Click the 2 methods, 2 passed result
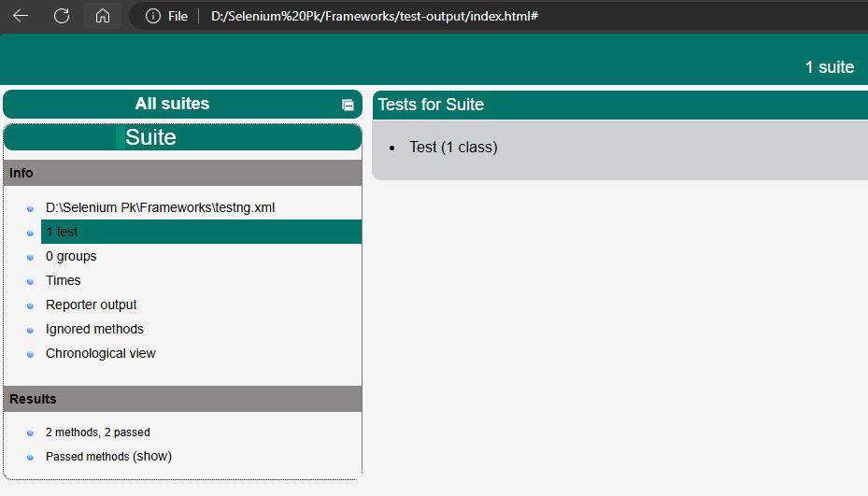 click(x=97, y=432)
